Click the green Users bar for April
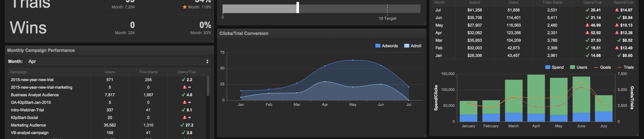644x139 pixels. pos(536,94)
